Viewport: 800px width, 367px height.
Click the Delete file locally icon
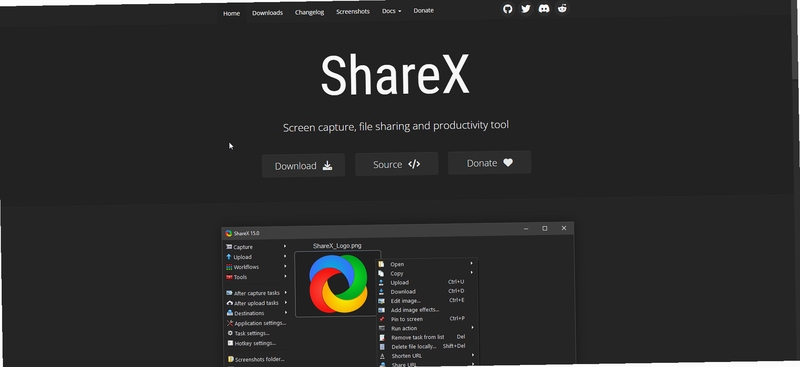point(382,347)
